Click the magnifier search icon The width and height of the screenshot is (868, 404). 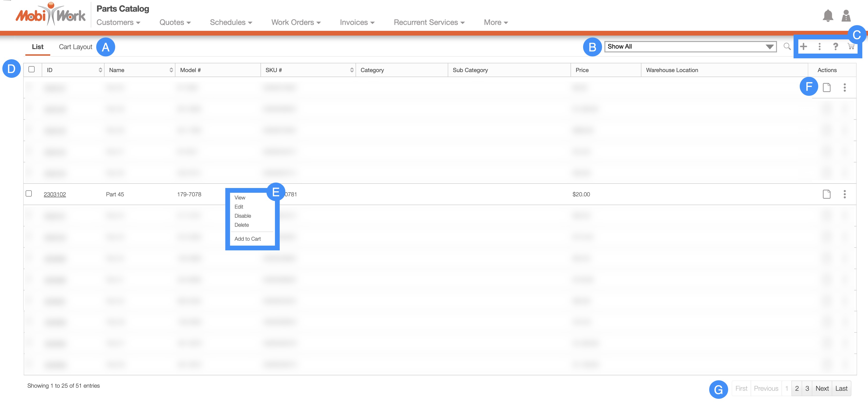point(787,46)
